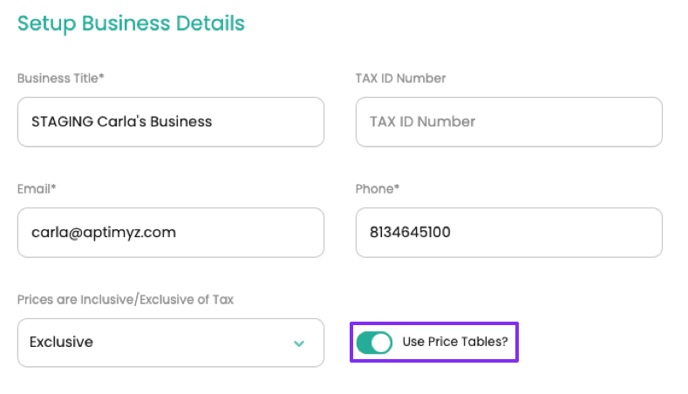
Task: Click the "Email*" field label
Action: (x=36, y=189)
